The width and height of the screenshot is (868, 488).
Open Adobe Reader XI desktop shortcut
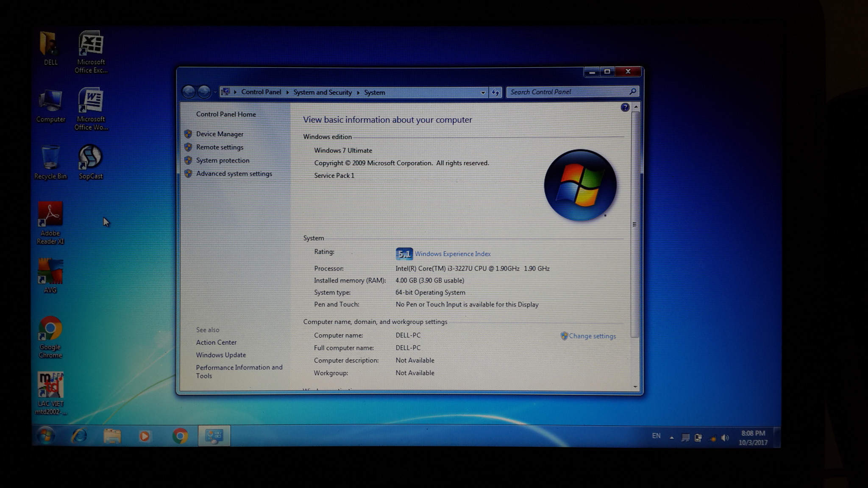[50, 223]
